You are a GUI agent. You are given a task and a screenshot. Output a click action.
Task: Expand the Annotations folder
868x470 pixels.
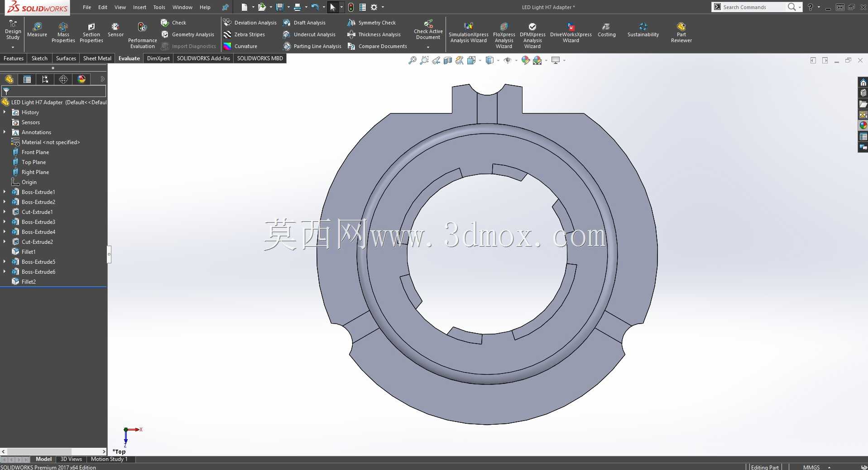point(5,132)
